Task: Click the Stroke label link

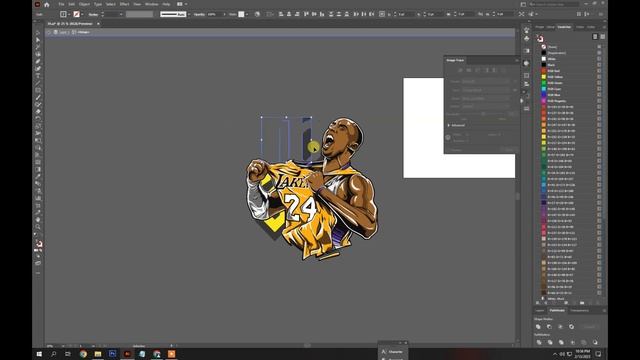Action: (x=93, y=14)
